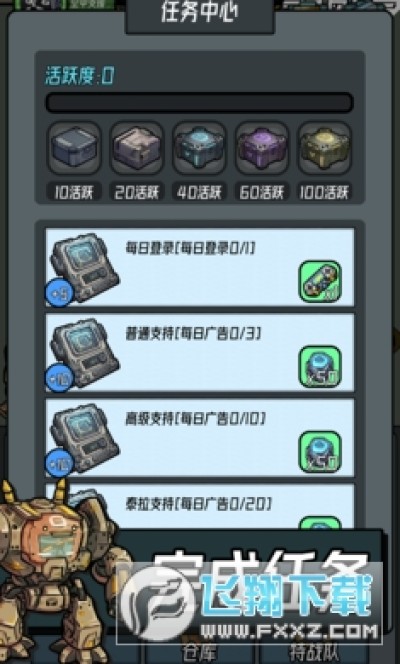Tap the 普通支持 x50 reward icon

[320, 367]
